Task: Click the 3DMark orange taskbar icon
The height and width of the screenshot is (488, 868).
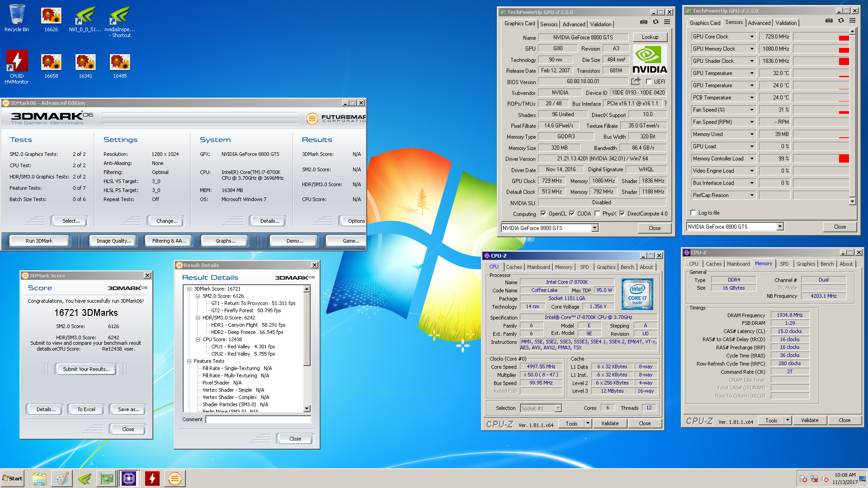Action: (x=175, y=479)
